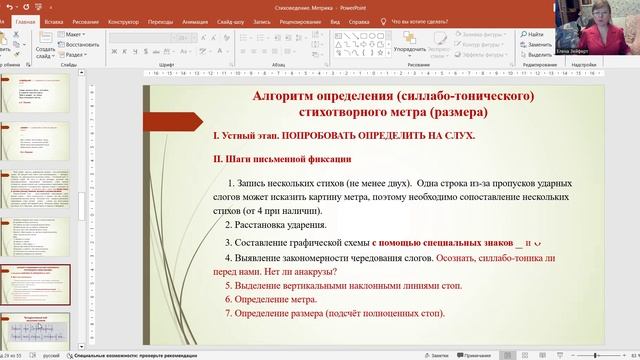Viewport: 640px width, 360px height.
Task: Select the highlighted current slide thumbnail
Action: pyautogui.click(x=36, y=284)
